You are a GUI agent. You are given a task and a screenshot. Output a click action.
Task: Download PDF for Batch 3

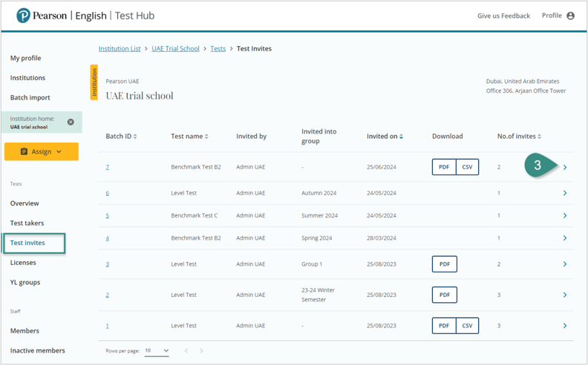pyautogui.click(x=444, y=264)
